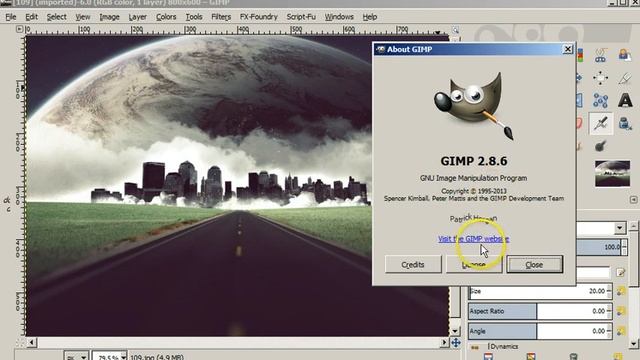Open the ruler origin menu arrow button
The width and height of the screenshot is (640, 360).
tap(19, 29)
